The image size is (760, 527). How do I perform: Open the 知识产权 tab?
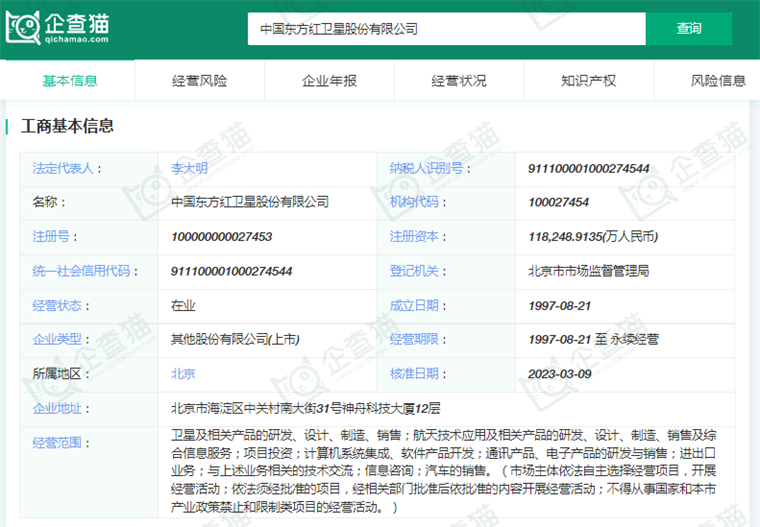[x=588, y=81]
